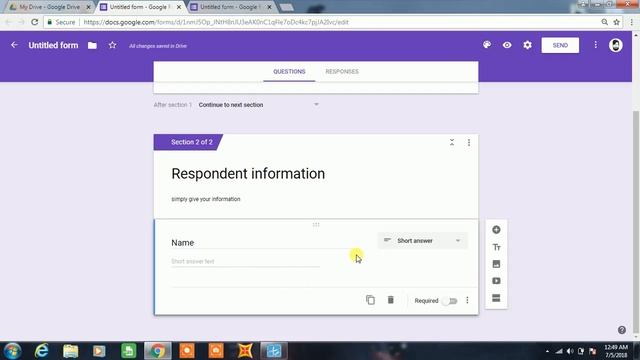Open form settings gear
This screenshot has height=360, width=640.
(x=527, y=45)
